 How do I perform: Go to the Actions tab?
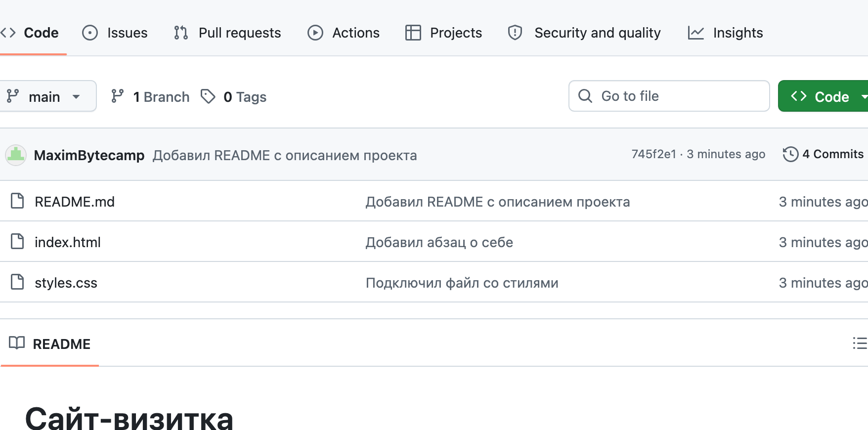click(344, 33)
